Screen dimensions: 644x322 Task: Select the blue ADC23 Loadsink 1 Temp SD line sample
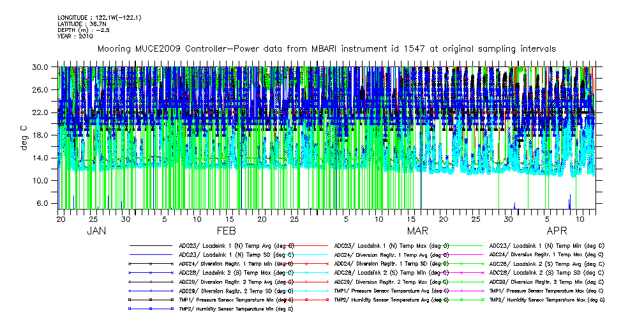click(151, 254)
